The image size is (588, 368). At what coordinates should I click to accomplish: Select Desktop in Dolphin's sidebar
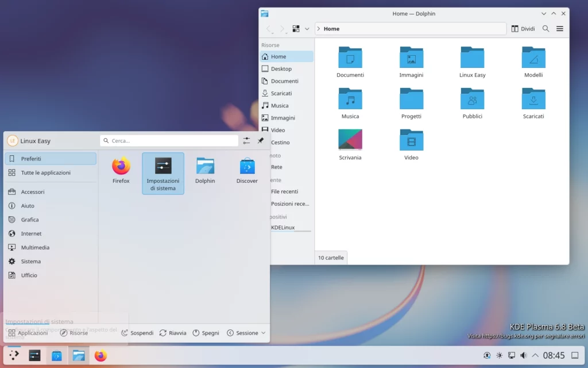point(287,69)
